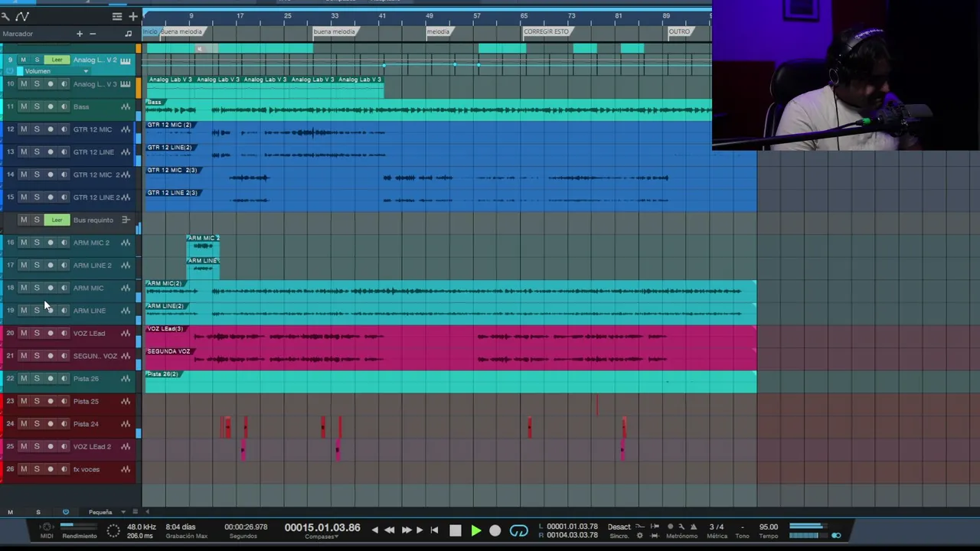Toggle precount dot beside Metrónomo
Image resolution: width=980 pixels, height=551 pixels.
(671, 527)
